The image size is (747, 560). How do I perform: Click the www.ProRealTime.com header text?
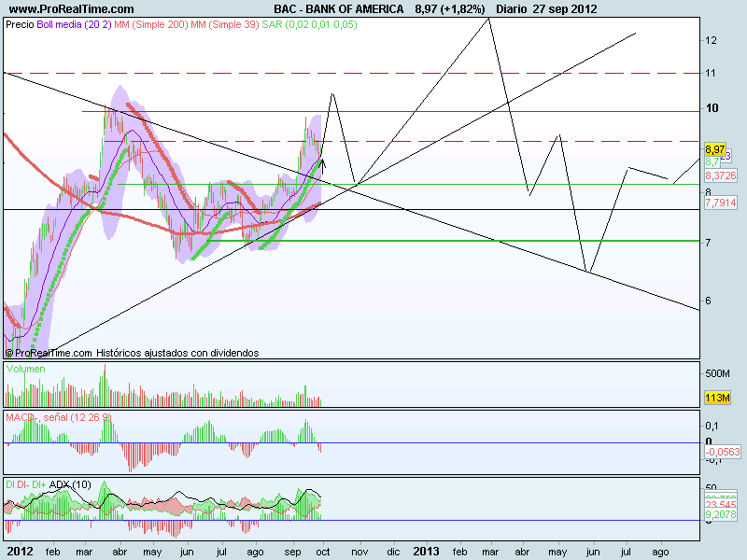(72, 9)
